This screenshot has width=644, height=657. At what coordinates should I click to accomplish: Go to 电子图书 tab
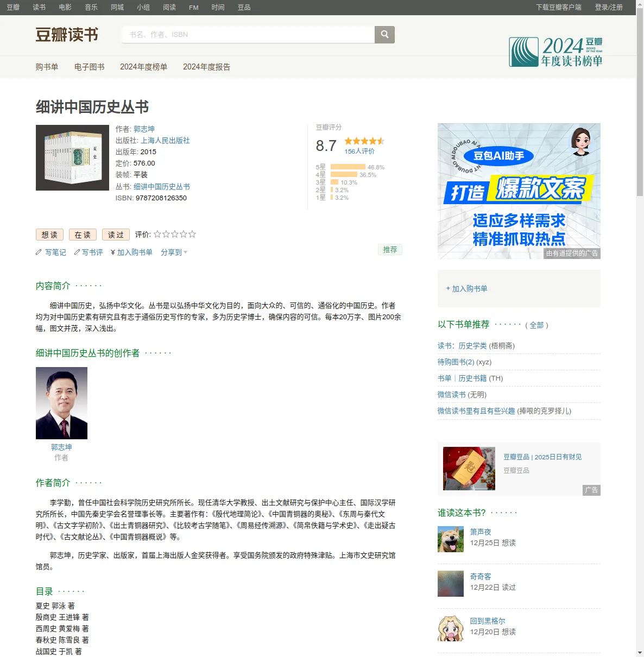click(x=90, y=67)
